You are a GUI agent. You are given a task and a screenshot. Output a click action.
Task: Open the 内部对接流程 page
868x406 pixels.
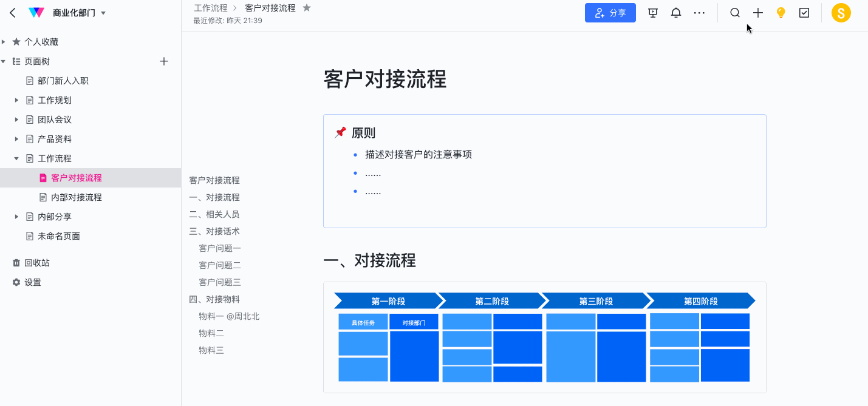(76, 197)
